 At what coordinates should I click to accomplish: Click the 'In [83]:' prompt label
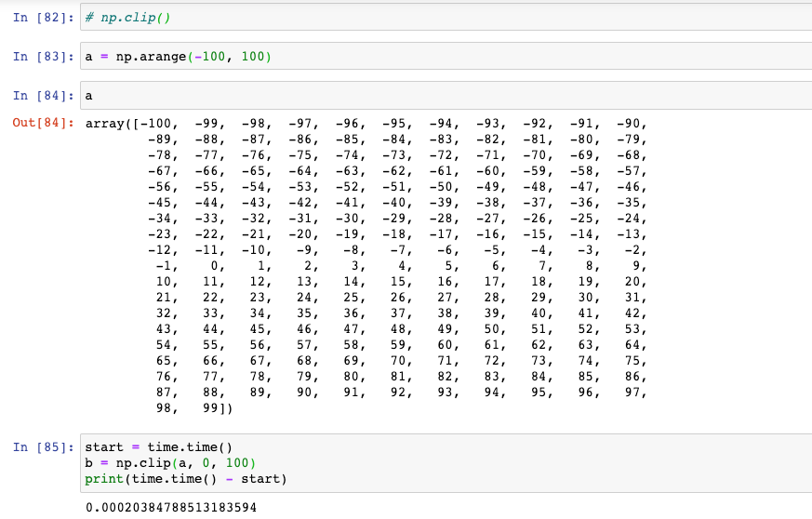pos(44,57)
